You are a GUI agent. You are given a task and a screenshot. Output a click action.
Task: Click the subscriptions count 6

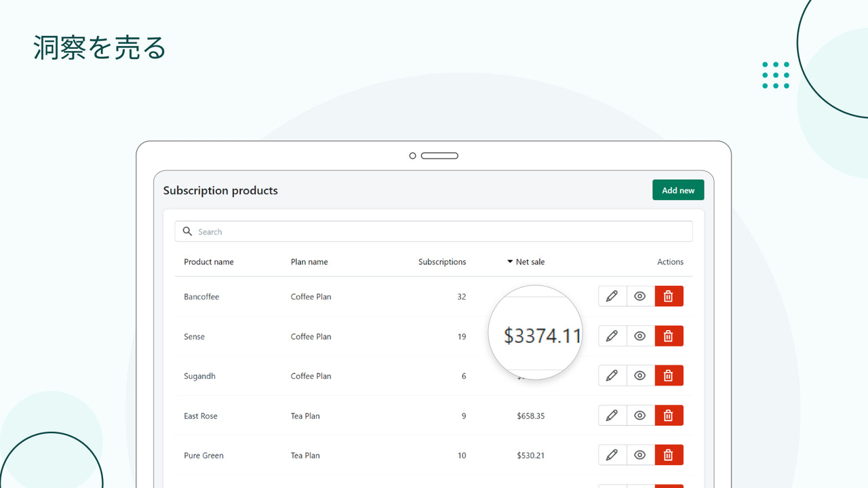tap(464, 376)
